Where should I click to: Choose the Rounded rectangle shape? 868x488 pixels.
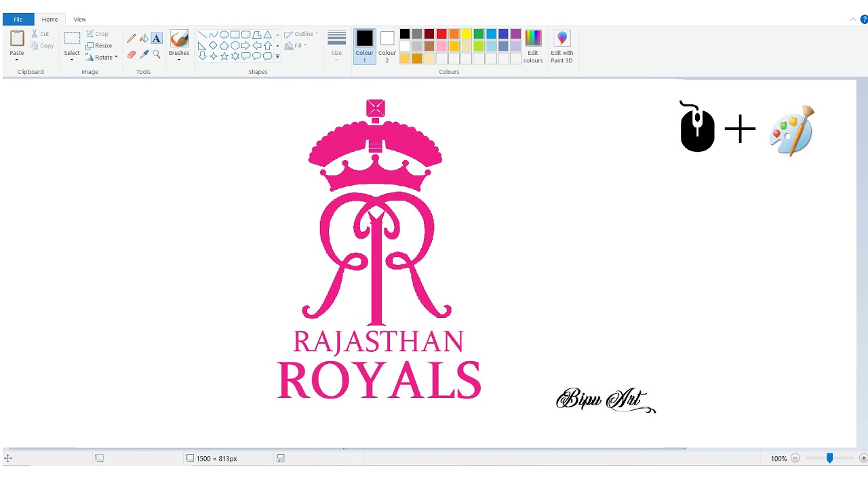245,35
